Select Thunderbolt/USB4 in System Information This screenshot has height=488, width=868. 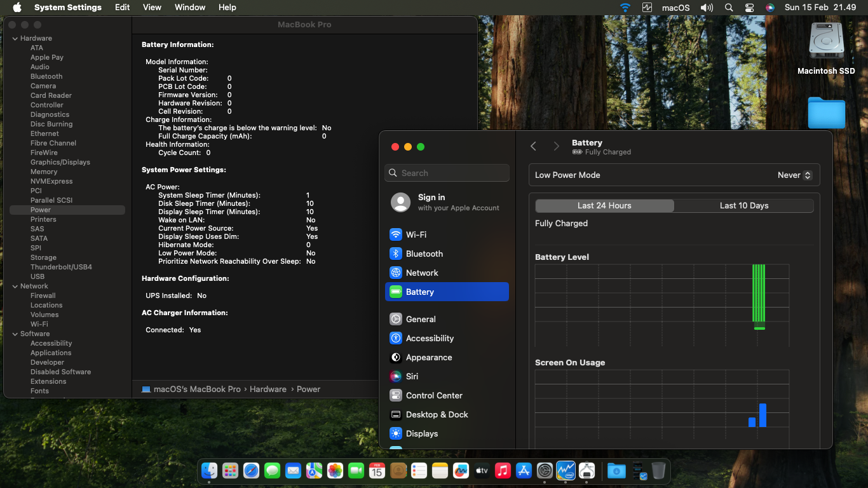(61, 267)
